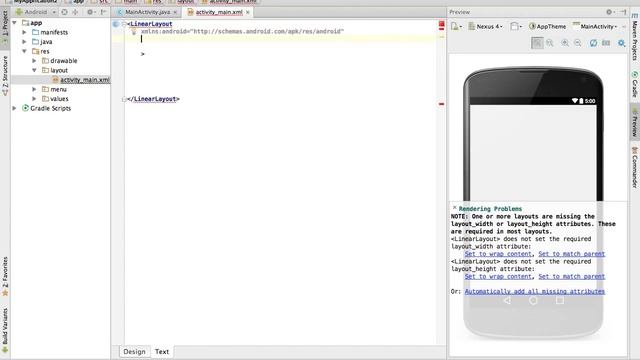This screenshot has width=640, height=360.
Task: Open the Gradle side panel
Action: pos(635,84)
